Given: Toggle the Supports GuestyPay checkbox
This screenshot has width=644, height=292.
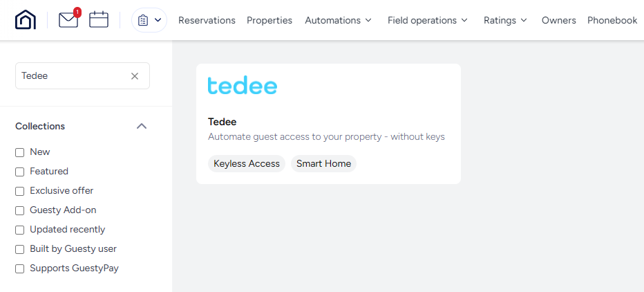Looking at the screenshot, I should tap(20, 268).
